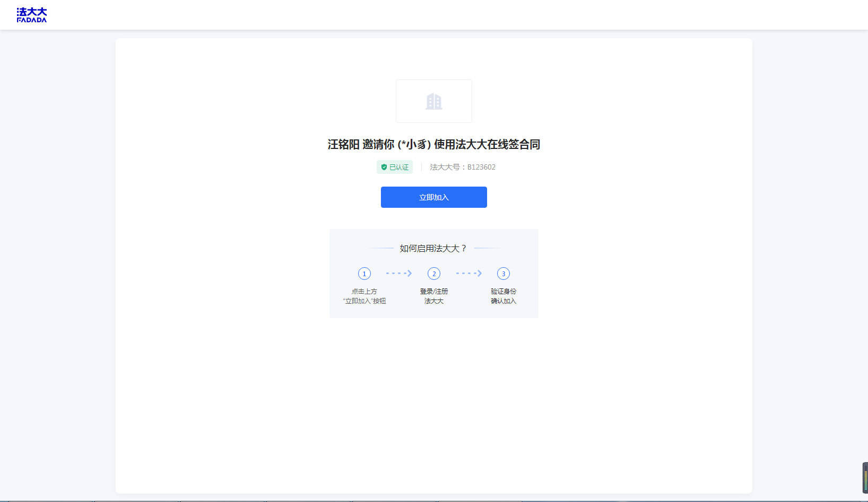The height and width of the screenshot is (502, 868).
Task: Click the 立即加入 join button
Action: [x=434, y=197]
